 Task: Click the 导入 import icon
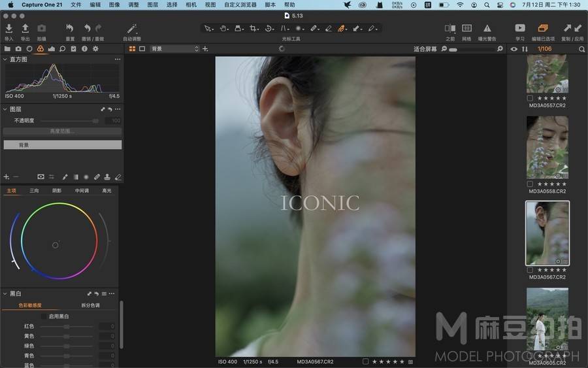point(8,29)
